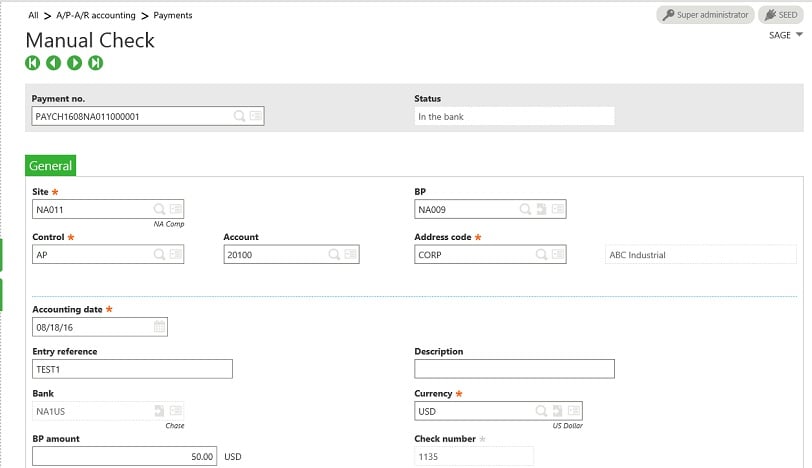Click the All breadcrumb link
The image size is (812, 468).
(34, 16)
